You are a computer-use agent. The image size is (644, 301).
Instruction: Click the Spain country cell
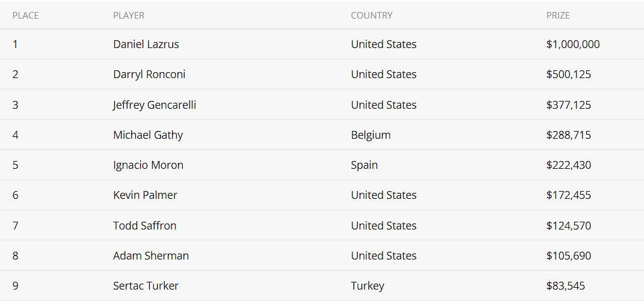click(364, 165)
